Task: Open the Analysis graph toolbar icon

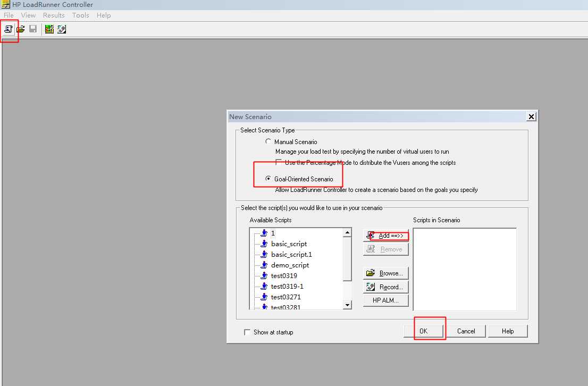Action: click(x=49, y=29)
